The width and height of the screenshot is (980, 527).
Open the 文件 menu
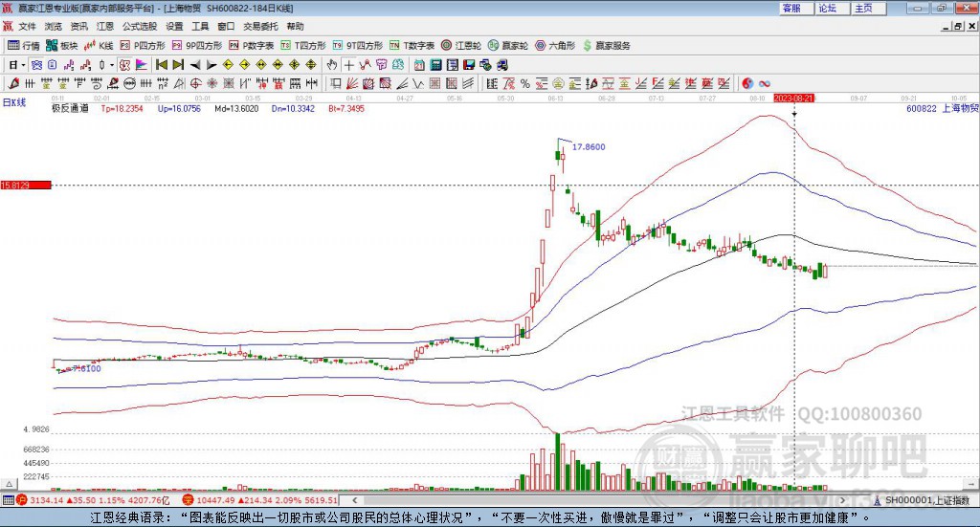[x=27, y=26]
